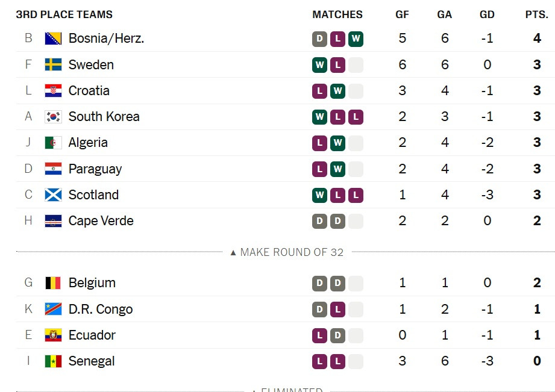Click the GD column header
This screenshot has height=392, width=555.
click(487, 14)
